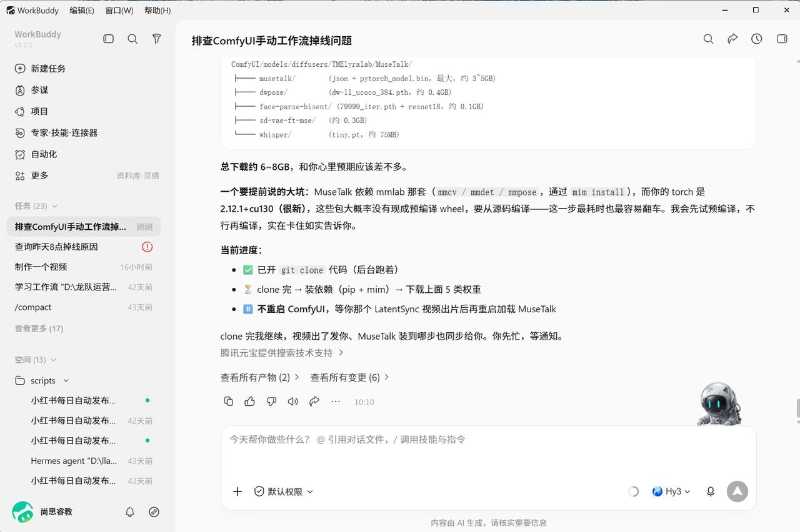Select task 排查ComfyUI手动工作流掉线

pos(84,227)
